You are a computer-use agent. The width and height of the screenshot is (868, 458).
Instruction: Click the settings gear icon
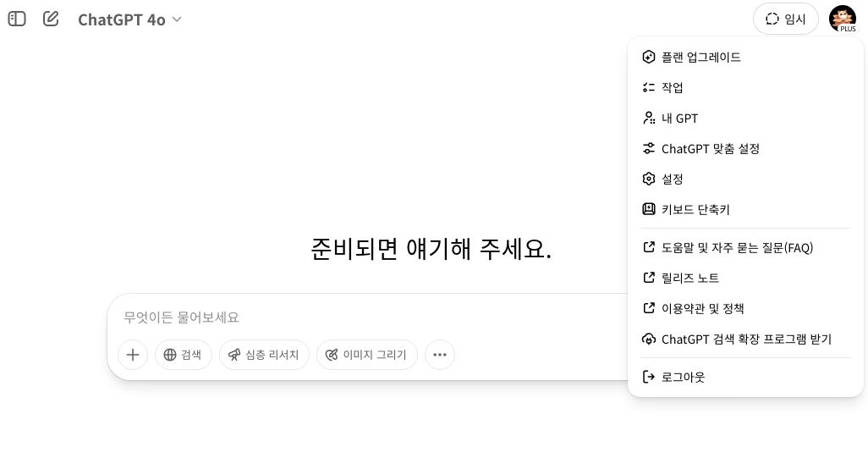[x=648, y=179]
